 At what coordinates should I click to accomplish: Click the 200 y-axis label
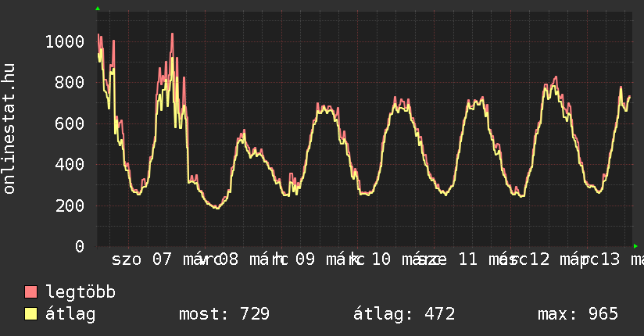(x=69, y=206)
